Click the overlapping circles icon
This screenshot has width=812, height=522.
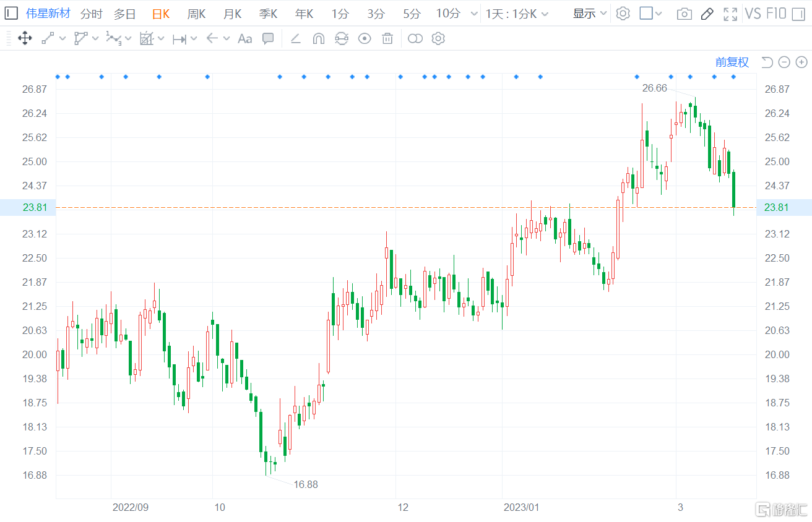[415, 38]
